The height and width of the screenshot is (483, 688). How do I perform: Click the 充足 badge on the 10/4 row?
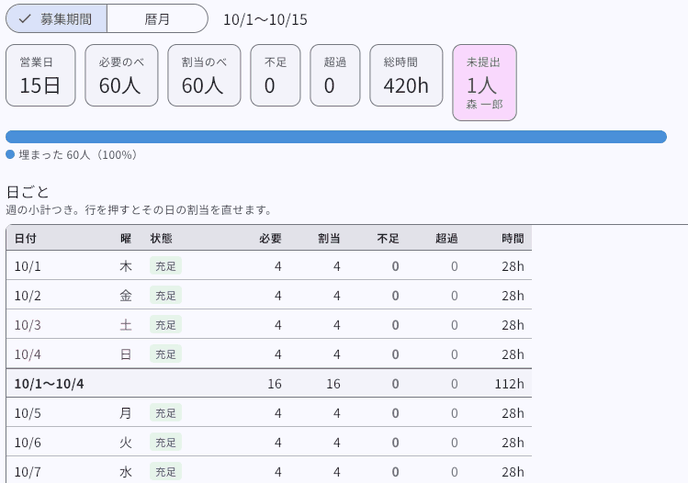tap(165, 354)
